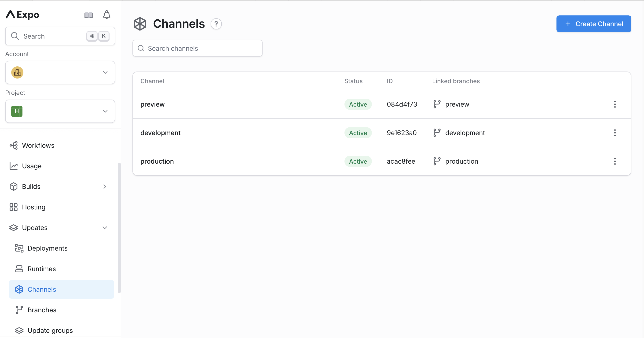The width and height of the screenshot is (644, 338).
Task: Click the green H project icon
Action: (17, 111)
